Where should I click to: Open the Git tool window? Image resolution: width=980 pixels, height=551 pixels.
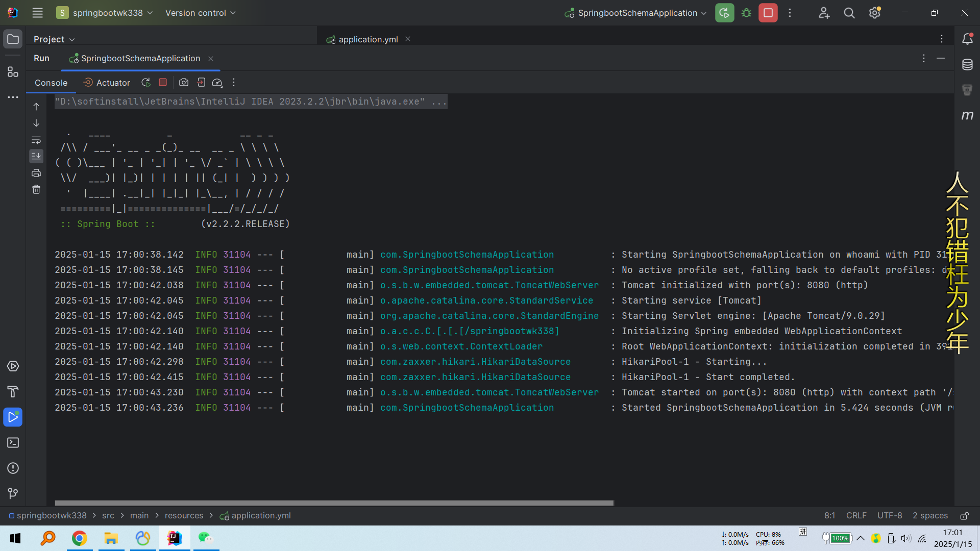click(13, 493)
